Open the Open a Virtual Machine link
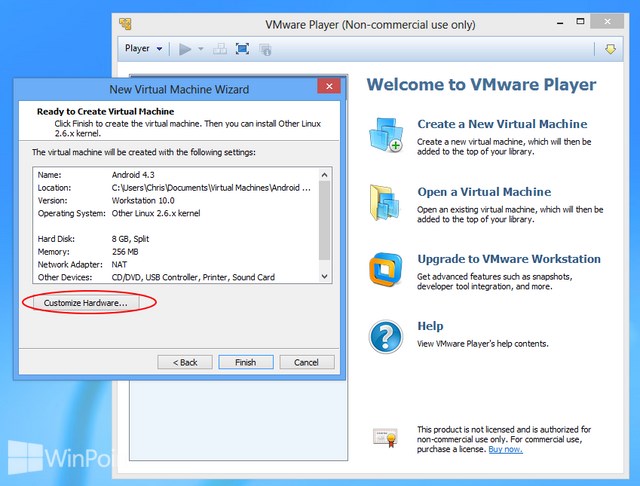Image resolution: width=640 pixels, height=486 pixels. (484, 192)
